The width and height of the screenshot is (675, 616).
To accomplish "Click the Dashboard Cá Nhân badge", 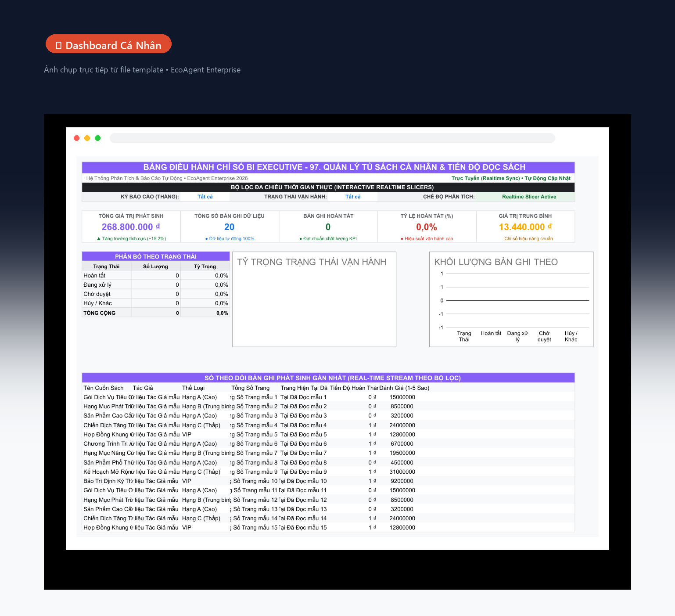I will (108, 44).
